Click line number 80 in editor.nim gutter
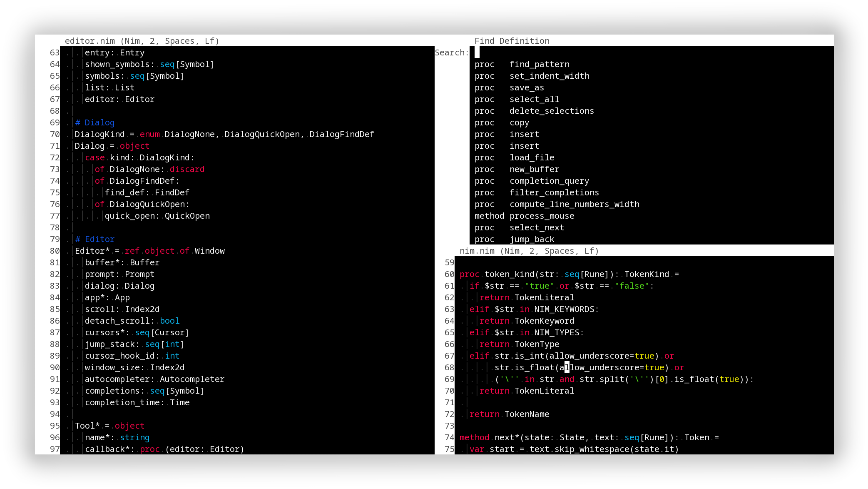Viewport: 868px width, 489px height. (x=55, y=251)
